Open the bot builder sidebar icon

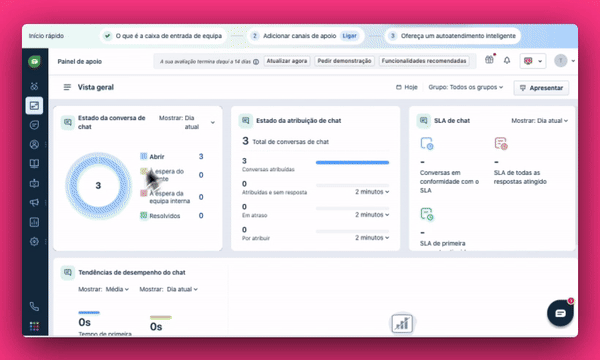tap(34, 183)
